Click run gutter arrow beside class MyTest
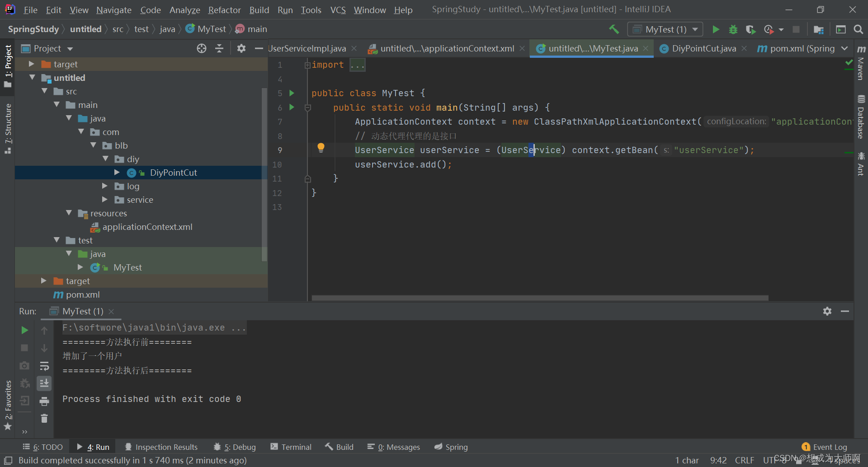The height and width of the screenshot is (467, 868). pyautogui.click(x=292, y=93)
